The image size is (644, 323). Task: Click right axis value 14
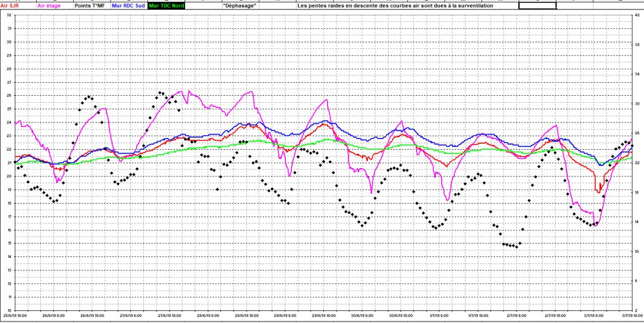pyautogui.click(x=637, y=222)
